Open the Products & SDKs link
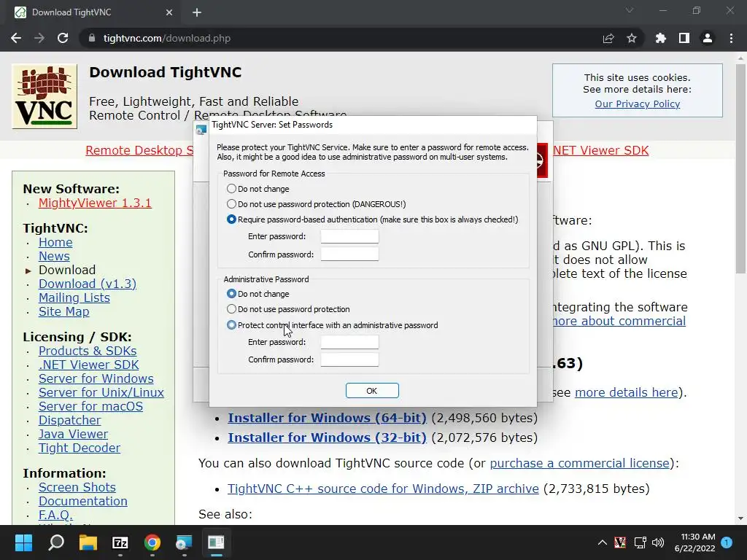The height and width of the screenshot is (560, 747). pos(88,351)
